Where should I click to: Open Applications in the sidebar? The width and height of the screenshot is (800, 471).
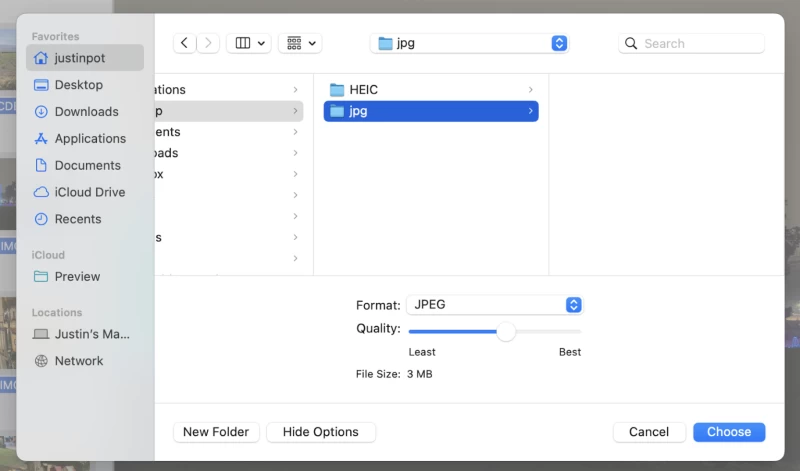90,139
